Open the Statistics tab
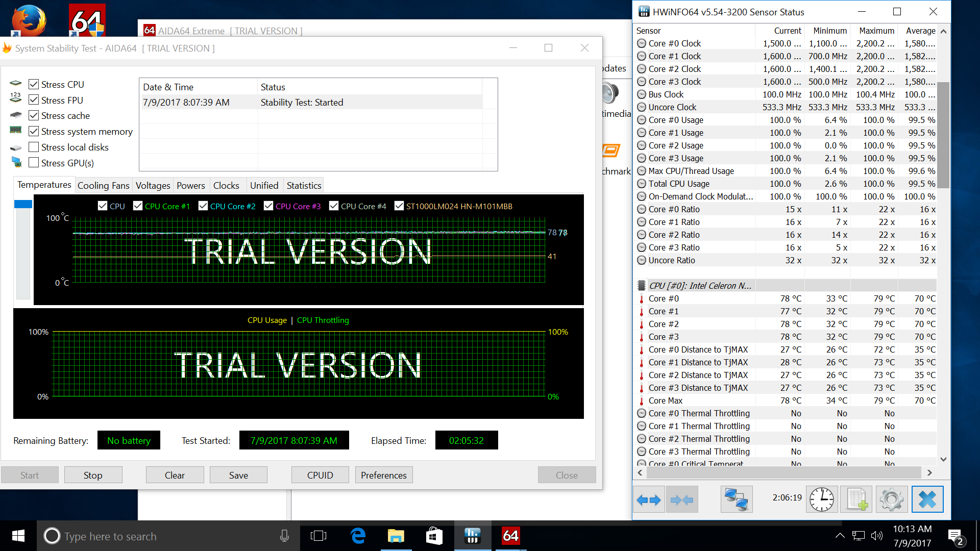The height and width of the screenshot is (551, 980). [304, 186]
